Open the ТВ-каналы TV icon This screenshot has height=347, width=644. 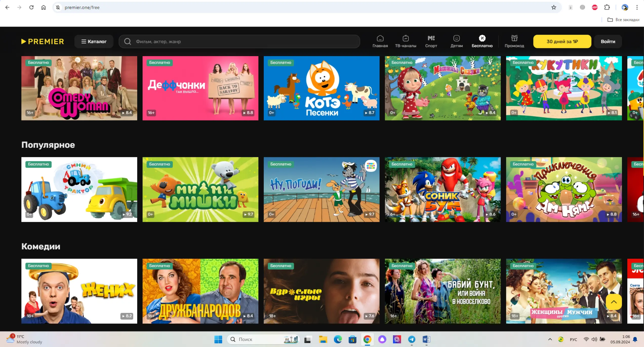[406, 41]
